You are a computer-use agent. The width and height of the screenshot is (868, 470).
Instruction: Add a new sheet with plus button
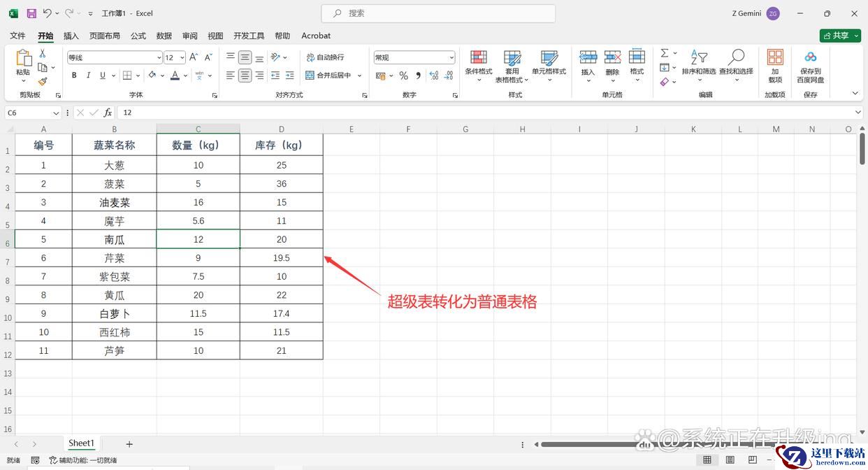[x=129, y=444]
